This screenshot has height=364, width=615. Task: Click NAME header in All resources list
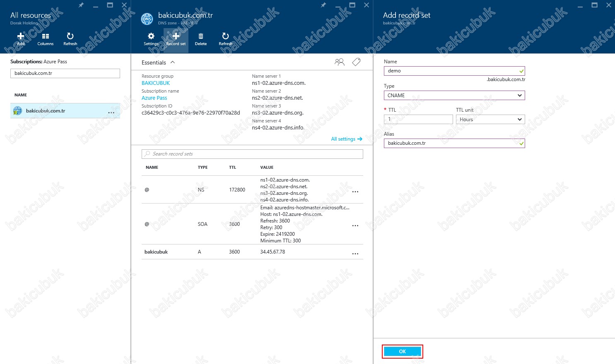pos(21,95)
